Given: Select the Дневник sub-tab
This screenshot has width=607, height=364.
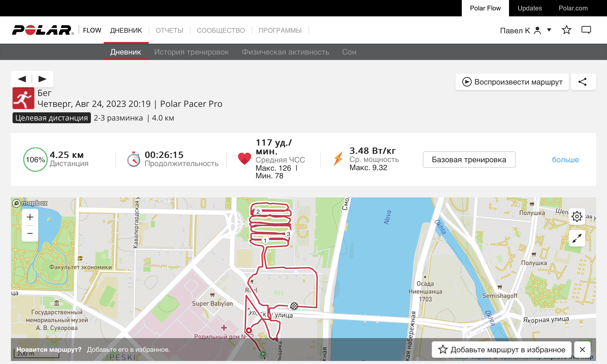Looking at the screenshot, I should [126, 52].
